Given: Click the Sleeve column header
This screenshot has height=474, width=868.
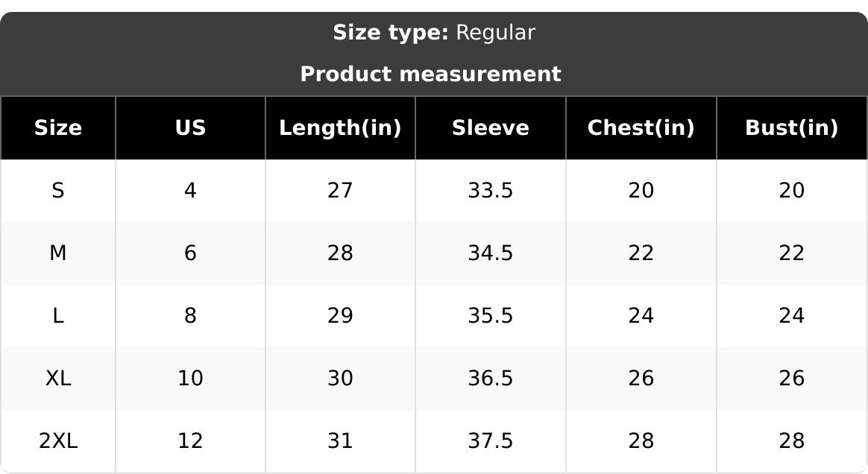Looking at the screenshot, I should coord(490,128).
